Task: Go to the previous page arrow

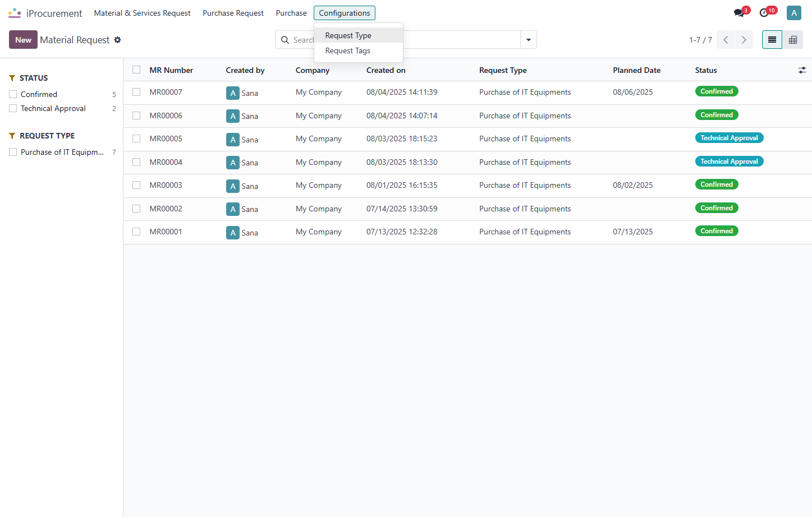Action: pos(726,40)
